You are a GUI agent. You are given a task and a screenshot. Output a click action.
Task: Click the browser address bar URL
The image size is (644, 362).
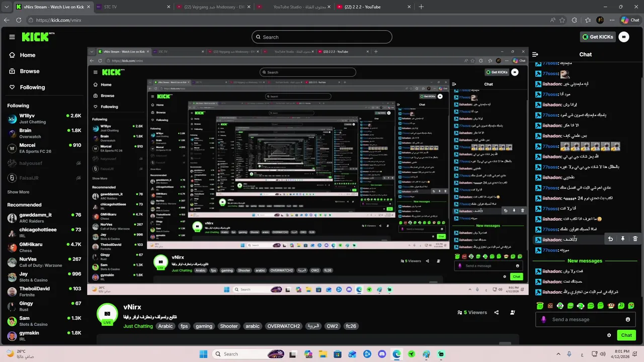coord(58,20)
